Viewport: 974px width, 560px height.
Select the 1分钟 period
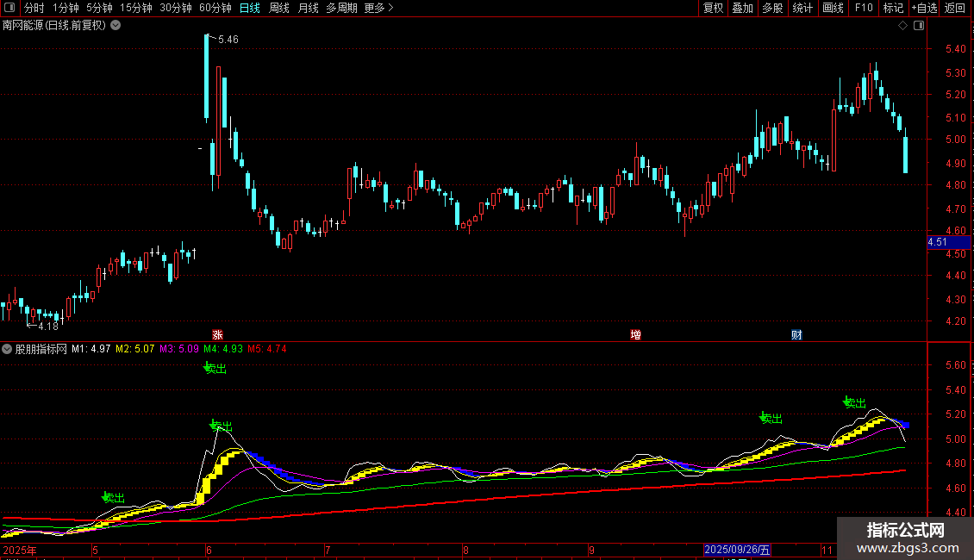(66, 8)
